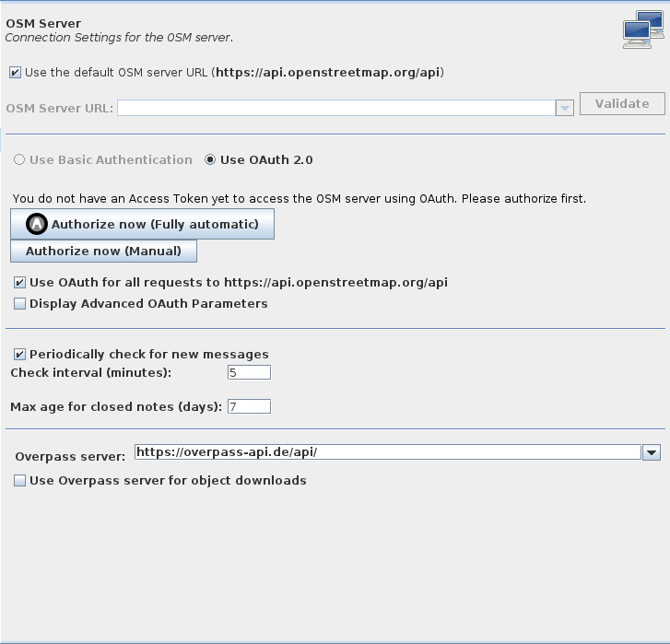Screen dimensions: 670x644
Task: Enable Display Advanced OAuth Parameters
Action: (19, 304)
